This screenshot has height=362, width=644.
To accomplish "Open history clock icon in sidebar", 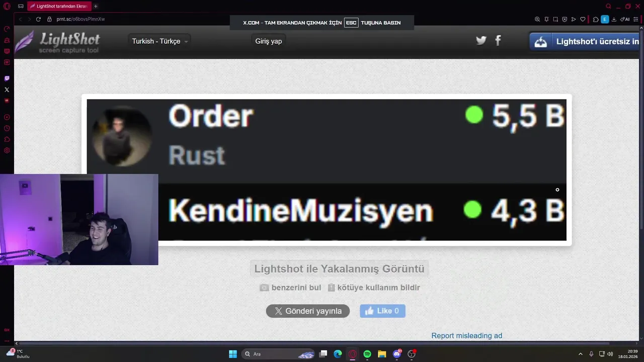I will pos(7,128).
